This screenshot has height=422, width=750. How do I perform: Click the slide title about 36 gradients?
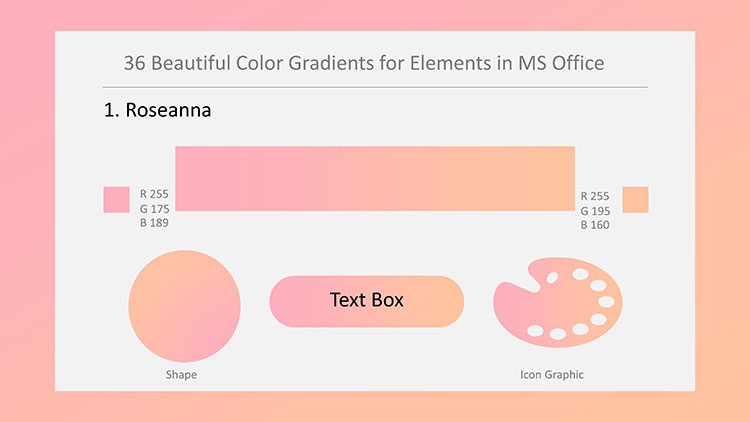click(x=364, y=63)
